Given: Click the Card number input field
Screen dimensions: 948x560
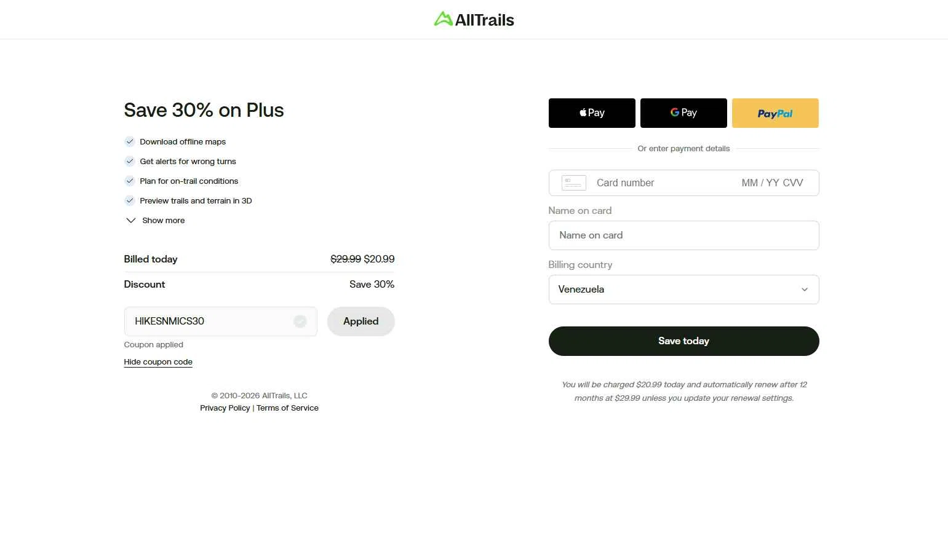Looking at the screenshot, I should click(661, 183).
